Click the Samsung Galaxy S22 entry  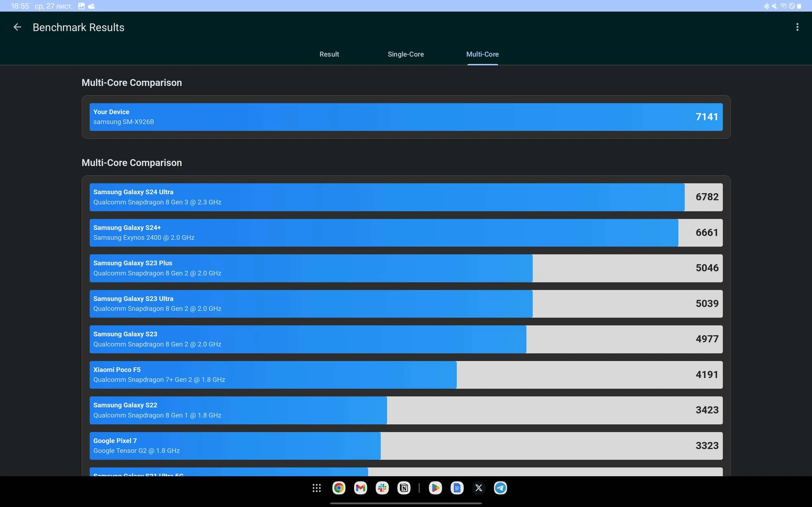[406, 410]
